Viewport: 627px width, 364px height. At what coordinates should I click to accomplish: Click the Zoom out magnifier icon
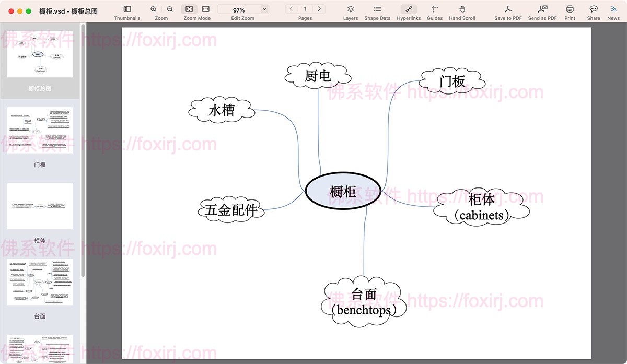click(170, 9)
